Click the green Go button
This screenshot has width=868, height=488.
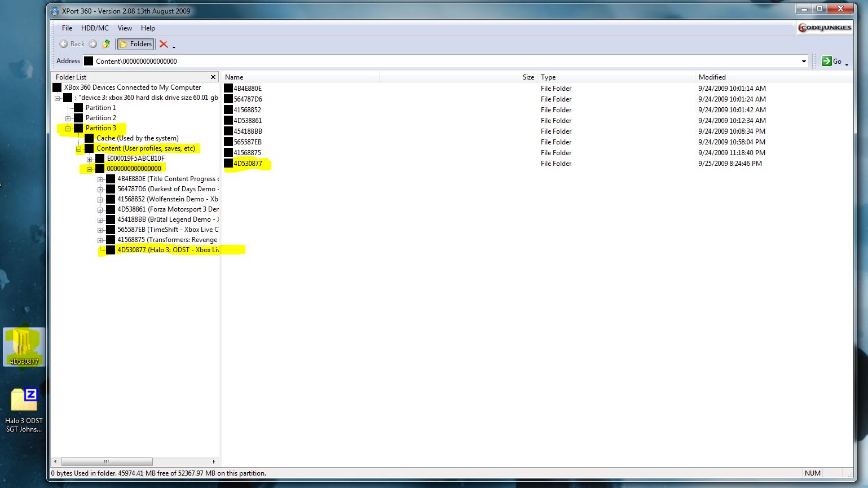tap(831, 61)
